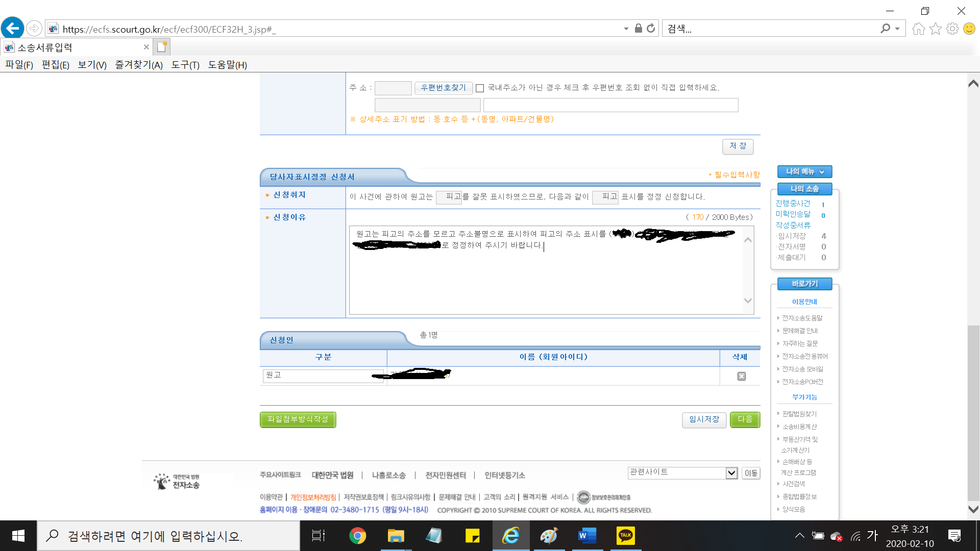The height and width of the screenshot is (551, 980).
Task: Open the 도구(T) menu
Action: 185,65
